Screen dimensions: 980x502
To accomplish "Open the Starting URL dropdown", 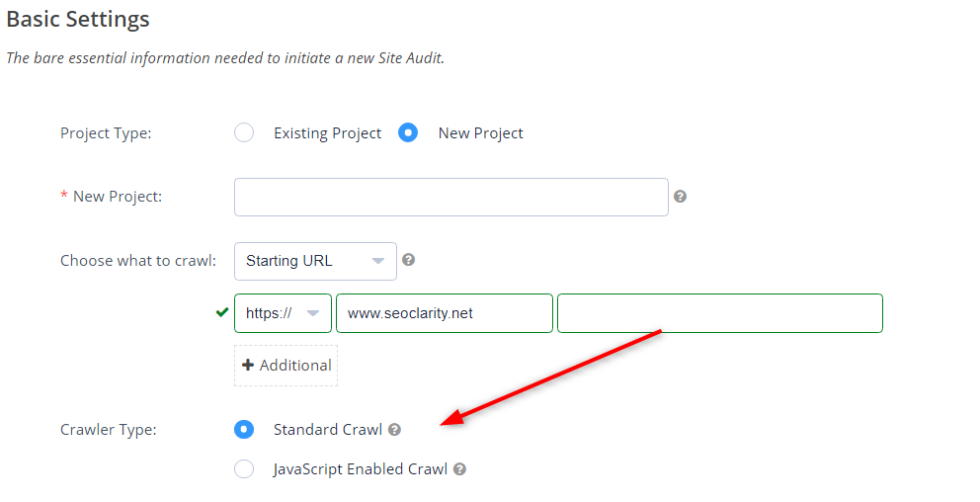I will (x=315, y=261).
